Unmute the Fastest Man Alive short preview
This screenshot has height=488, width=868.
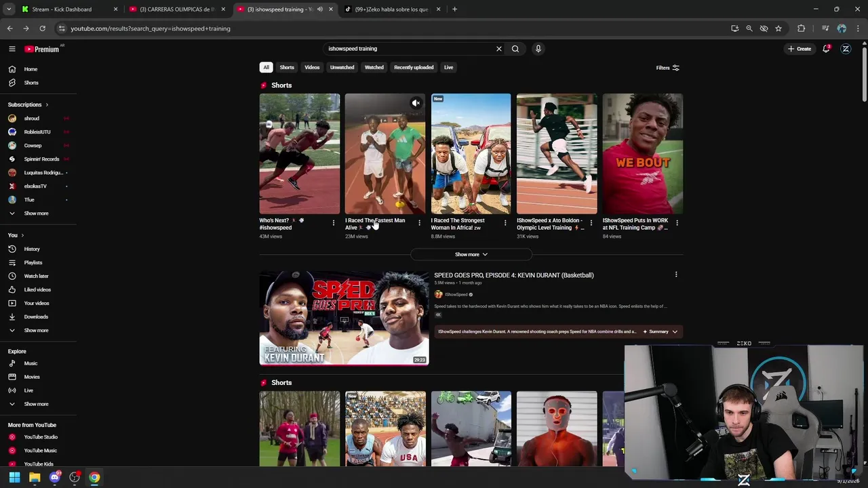click(x=416, y=103)
